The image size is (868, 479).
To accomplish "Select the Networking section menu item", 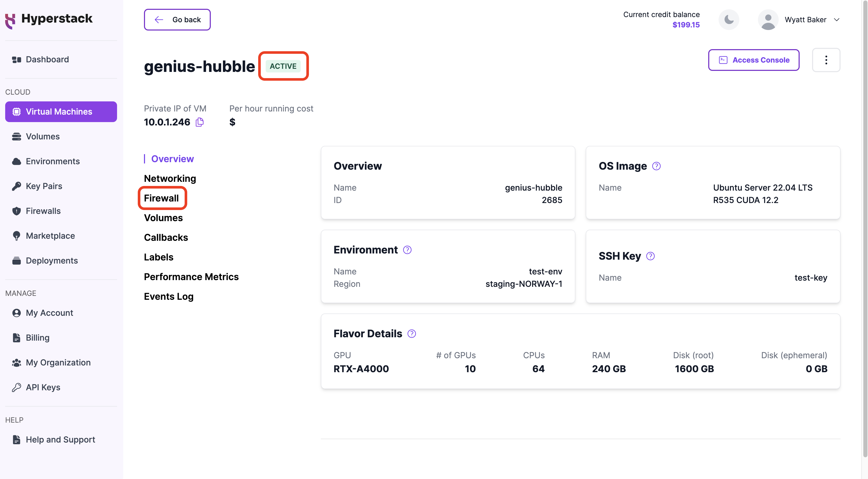I will [x=170, y=178].
